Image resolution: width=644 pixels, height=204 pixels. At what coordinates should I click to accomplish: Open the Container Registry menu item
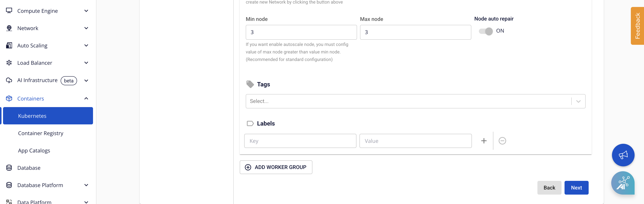point(40,133)
